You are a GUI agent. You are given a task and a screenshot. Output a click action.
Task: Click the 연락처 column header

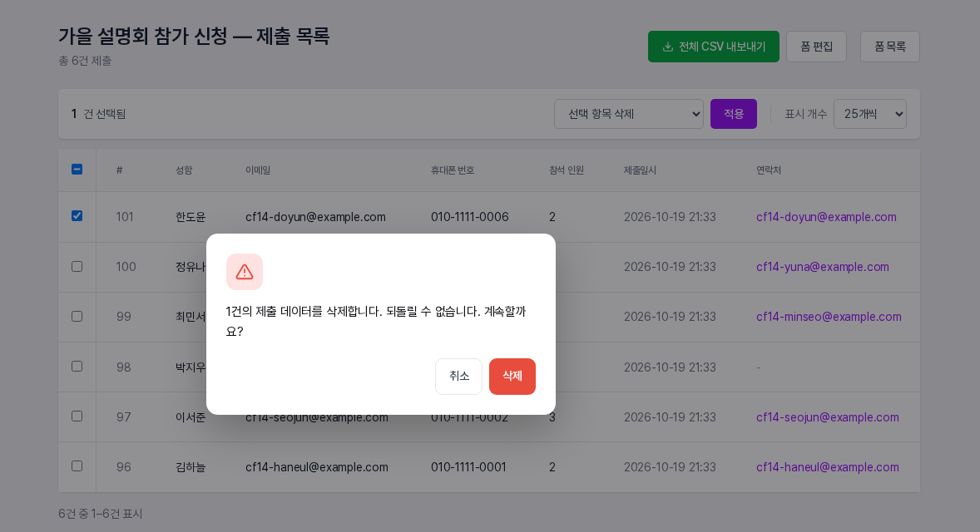point(769,170)
